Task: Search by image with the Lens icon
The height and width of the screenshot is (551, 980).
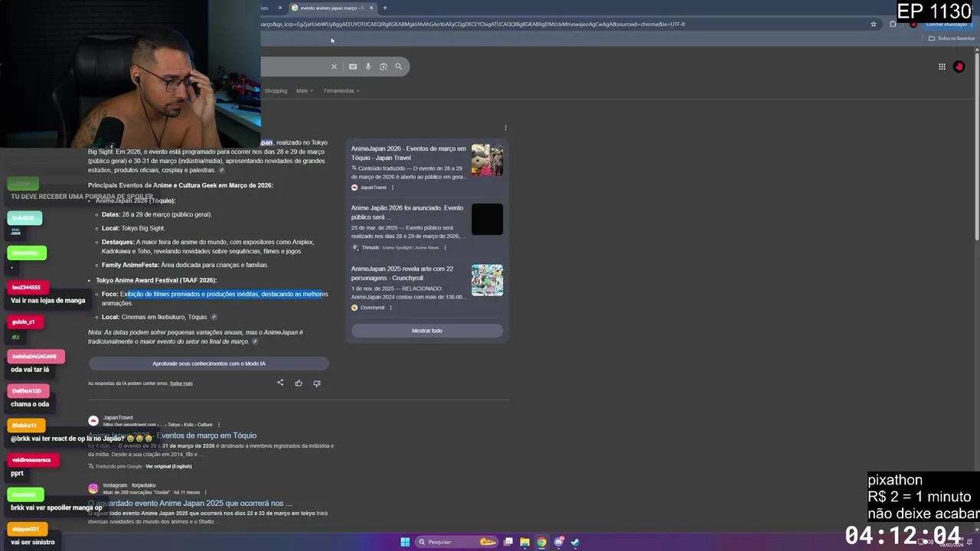Action: (x=384, y=67)
